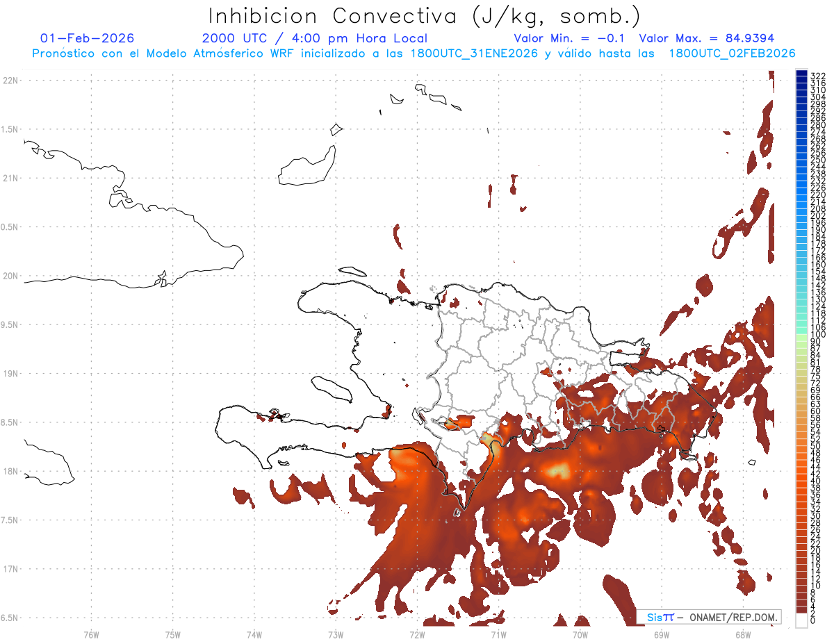
Task: Click the "18N" latitude label
Action: click(x=10, y=472)
